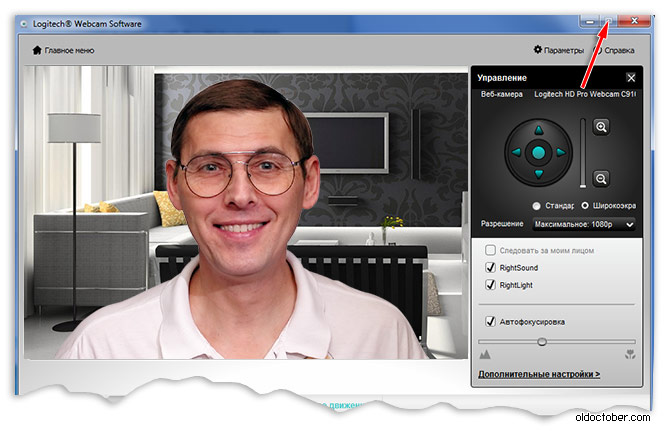Toggle the Автофокусировка checkbox
Viewport: 670px width, 433px height.
pos(491,321)
